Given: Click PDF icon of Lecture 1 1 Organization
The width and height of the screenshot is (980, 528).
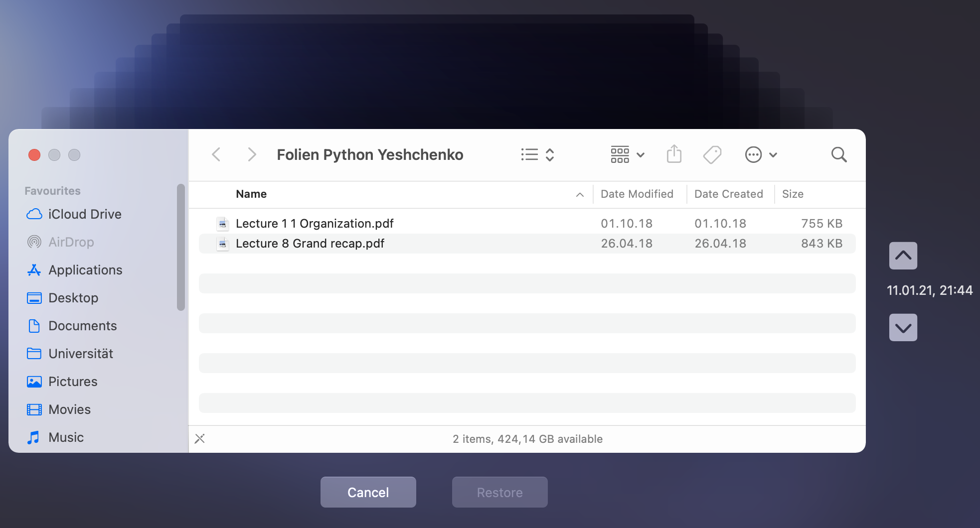Looking at the screenshot, I should point(223,224).
